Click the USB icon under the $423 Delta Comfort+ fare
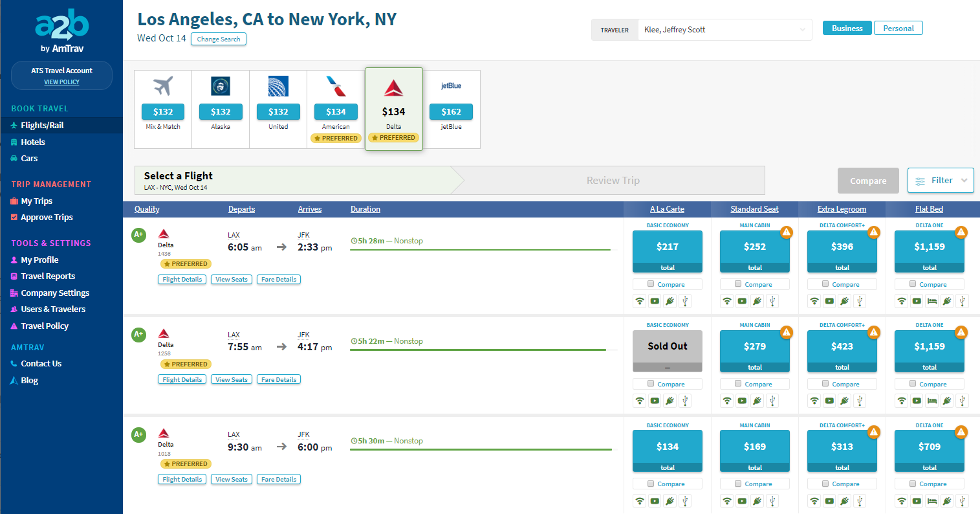This screenshot has width=980, height=514. click(x=859, y=401)
